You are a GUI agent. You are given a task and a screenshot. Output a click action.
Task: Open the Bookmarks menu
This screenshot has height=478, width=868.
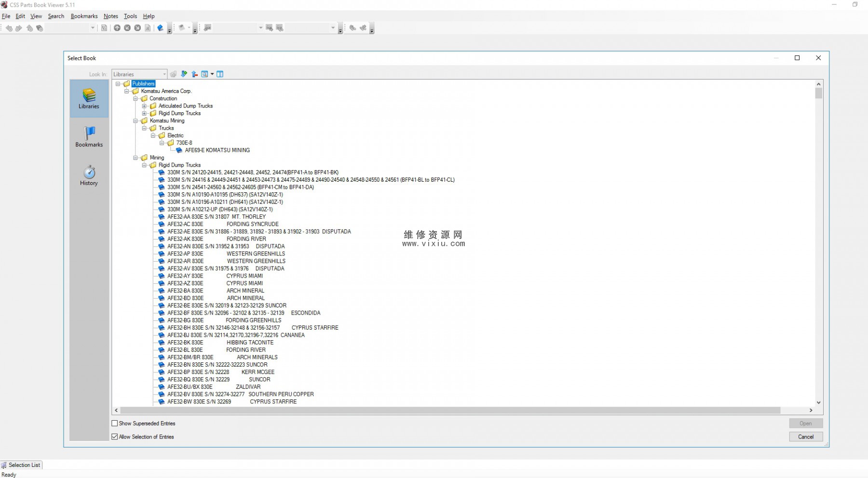pos(84,16)
